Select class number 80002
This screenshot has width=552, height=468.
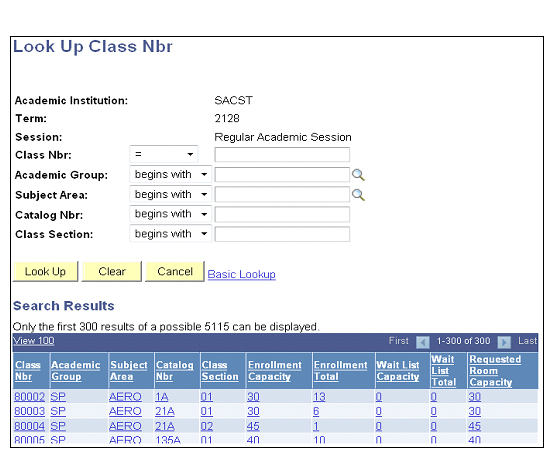pyautogui.click(x=30, y=397)
